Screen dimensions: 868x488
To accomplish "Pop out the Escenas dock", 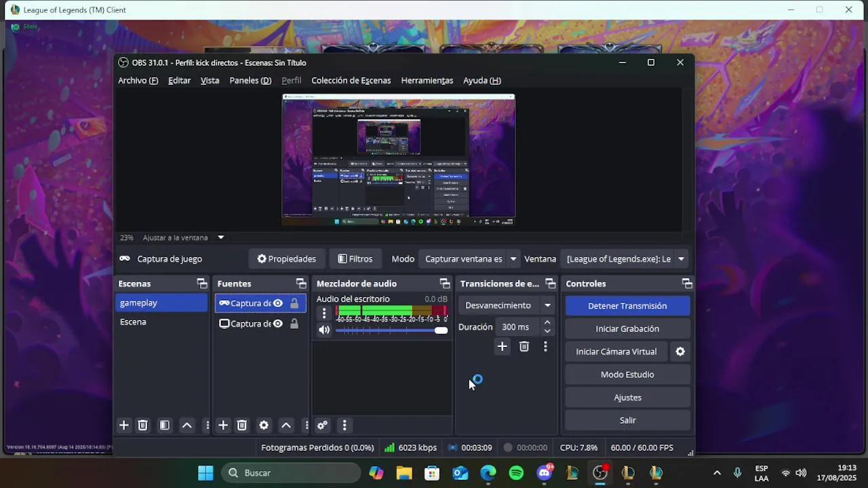I will coord(201,283).
